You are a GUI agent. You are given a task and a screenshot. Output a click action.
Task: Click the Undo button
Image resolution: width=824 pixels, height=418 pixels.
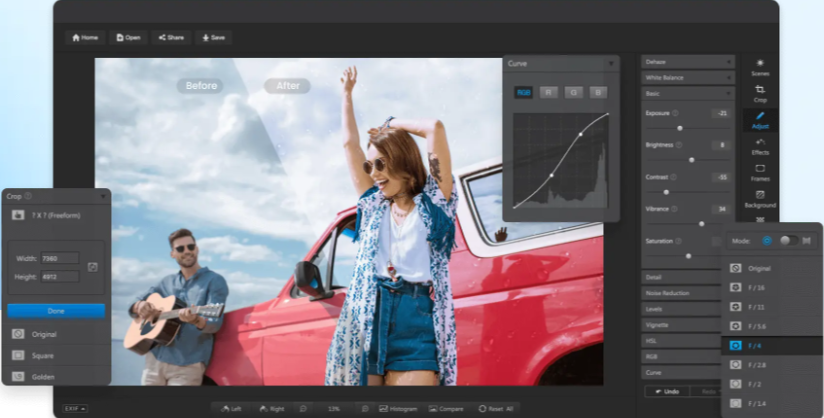tap(666, 391)
